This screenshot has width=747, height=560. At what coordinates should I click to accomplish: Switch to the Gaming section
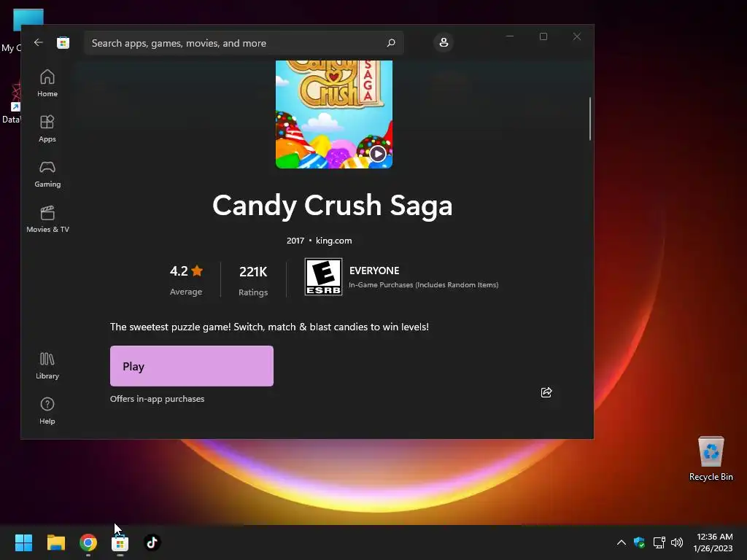(x=47, y=174)
